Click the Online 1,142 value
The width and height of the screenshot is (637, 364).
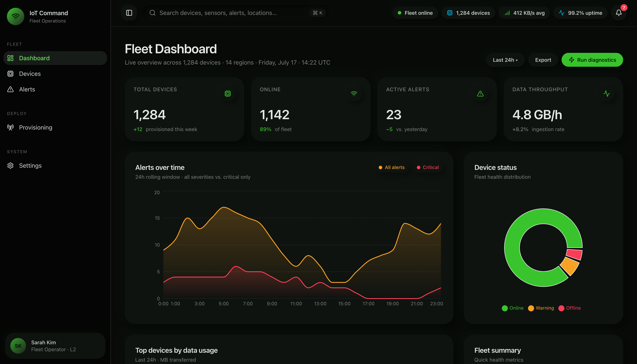(275, 115)
